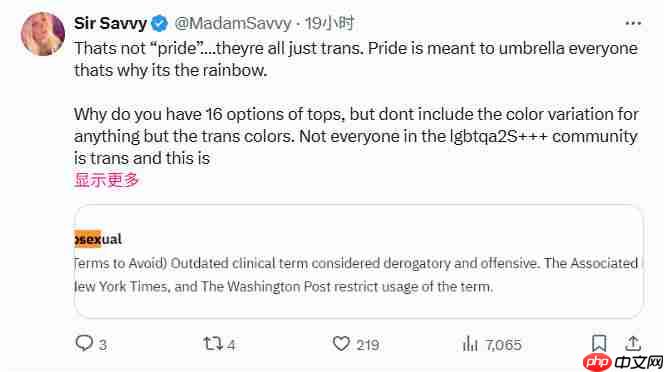Click the reply count 3

click(x=103, y=345)
